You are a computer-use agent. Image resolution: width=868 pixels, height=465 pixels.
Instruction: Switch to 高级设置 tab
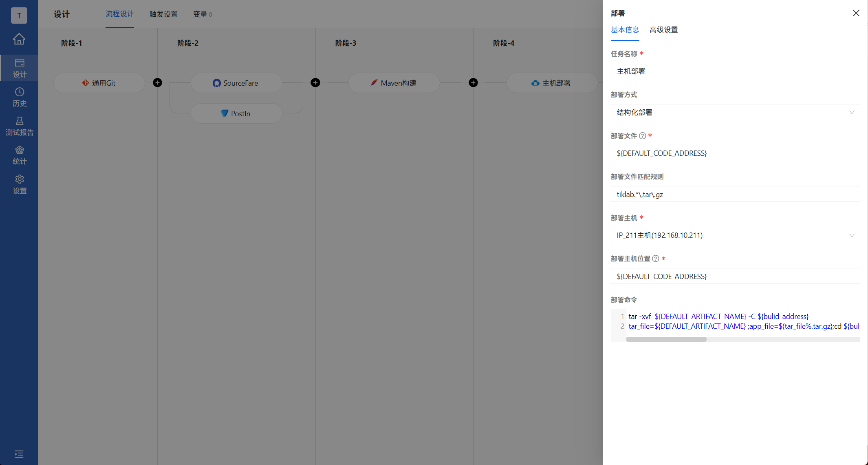(663, 30)
